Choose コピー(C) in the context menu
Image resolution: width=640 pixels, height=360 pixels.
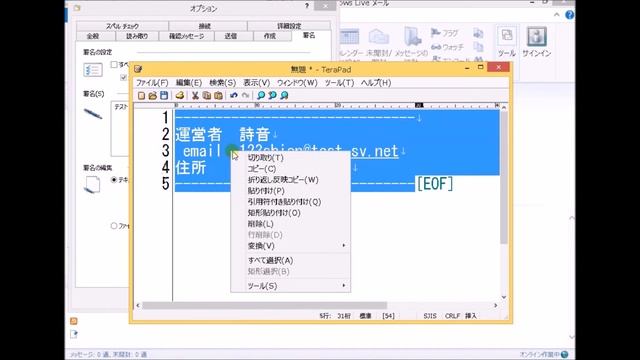(291, 169)
